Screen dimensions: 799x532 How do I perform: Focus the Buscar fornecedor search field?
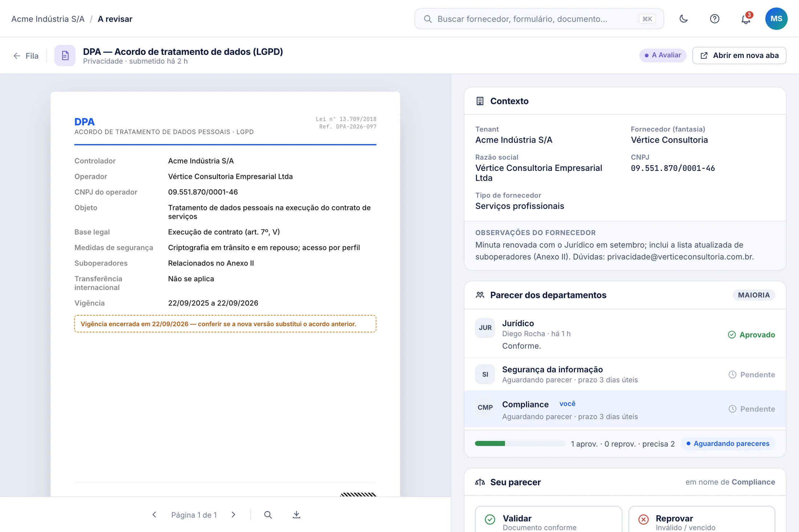[539, 19]
